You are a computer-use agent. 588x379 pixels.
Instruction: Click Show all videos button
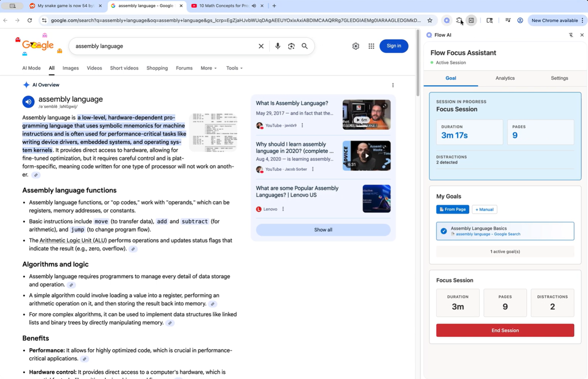coord(323,230)
